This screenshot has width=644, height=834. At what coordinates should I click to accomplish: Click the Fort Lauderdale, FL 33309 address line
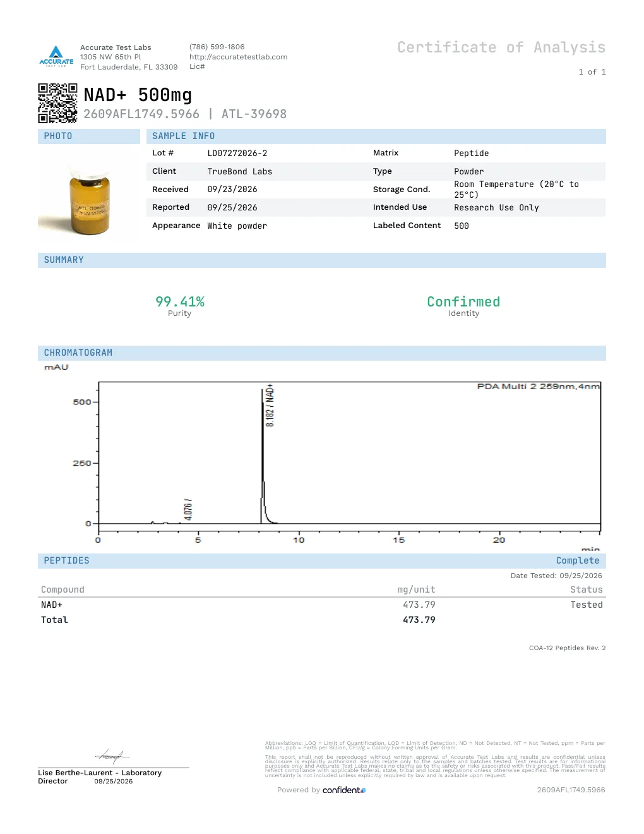tap(129, 67)
